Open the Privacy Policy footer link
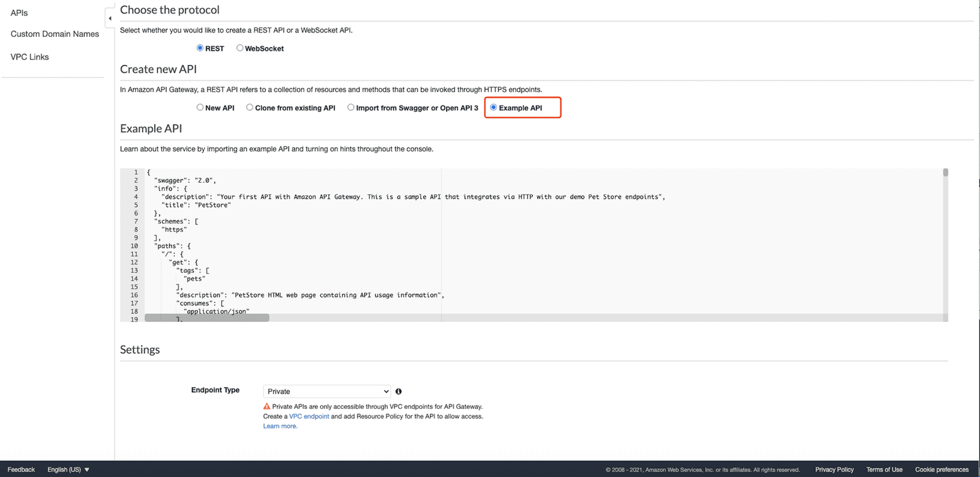The width and height of the screenshot is (980, 477). pos(834,470)
